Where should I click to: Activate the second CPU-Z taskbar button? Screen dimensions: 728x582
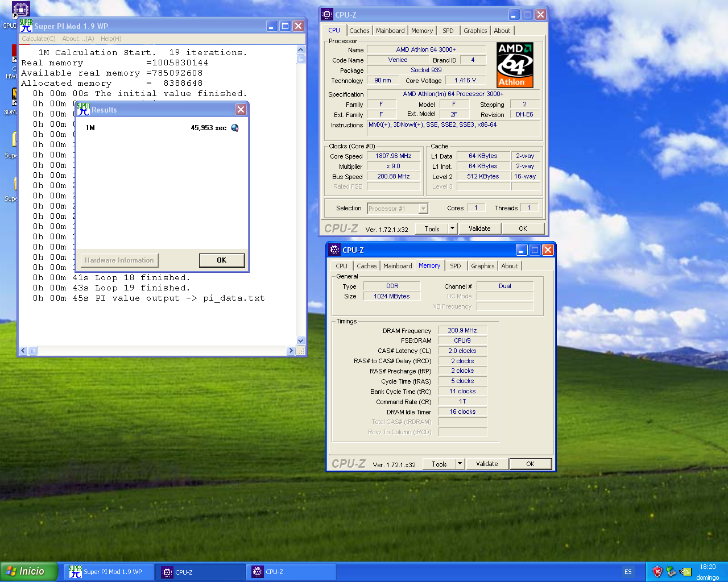coord(291,572)
